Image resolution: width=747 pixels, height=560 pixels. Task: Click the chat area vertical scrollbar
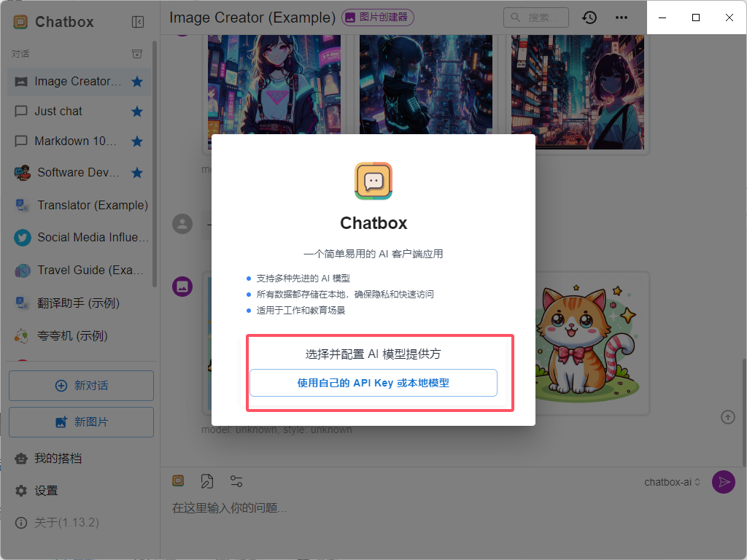(x=744, y=413)
